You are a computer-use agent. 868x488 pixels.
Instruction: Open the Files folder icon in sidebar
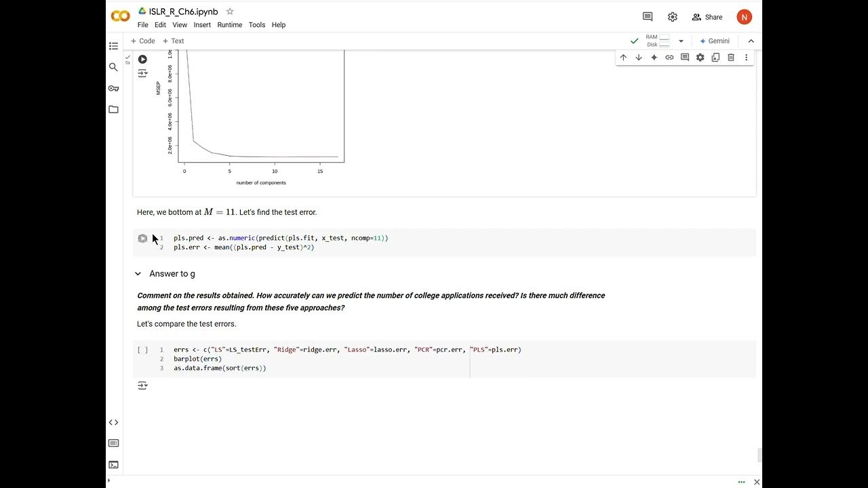[113, 109]
